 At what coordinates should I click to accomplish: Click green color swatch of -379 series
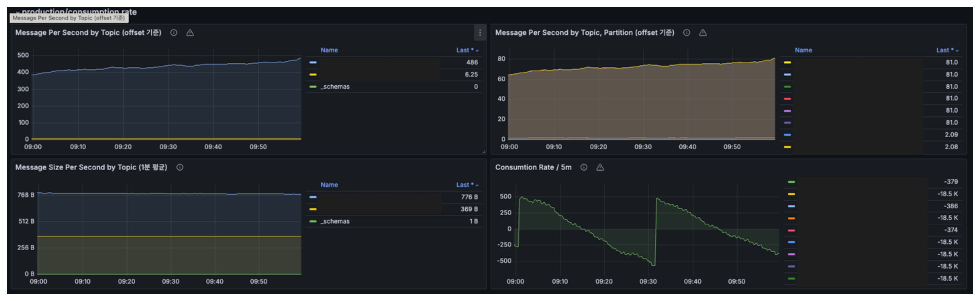pos(791,182)
